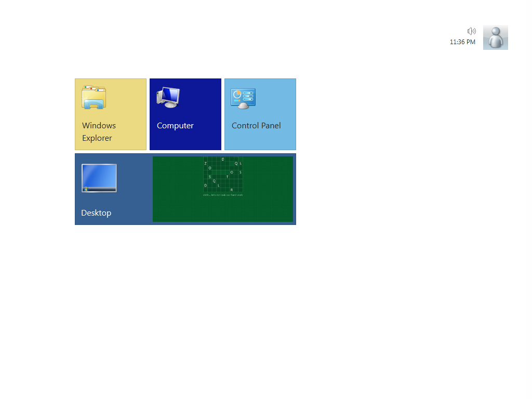Viewport: 532px width, 399px height.
Task: Click the Computer monitor icon
Action: click(168, 97)
